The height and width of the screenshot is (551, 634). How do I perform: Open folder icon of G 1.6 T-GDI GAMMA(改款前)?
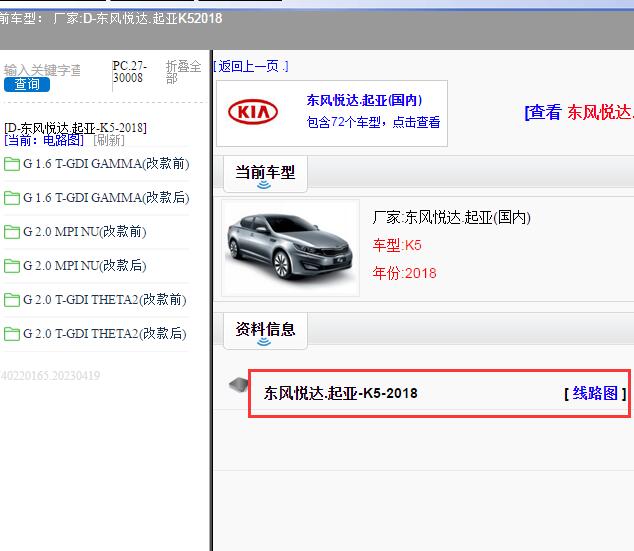[x=12, y=164]
